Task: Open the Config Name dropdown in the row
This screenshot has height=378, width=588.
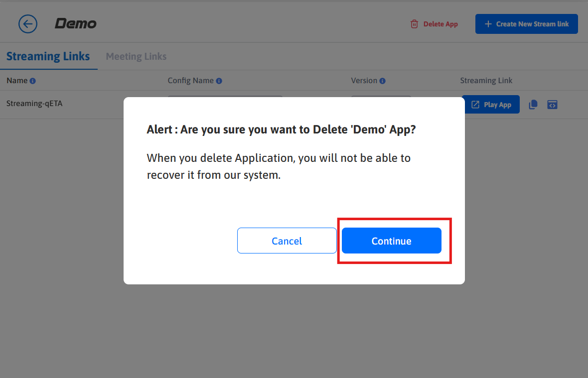Action: [225, 97]
